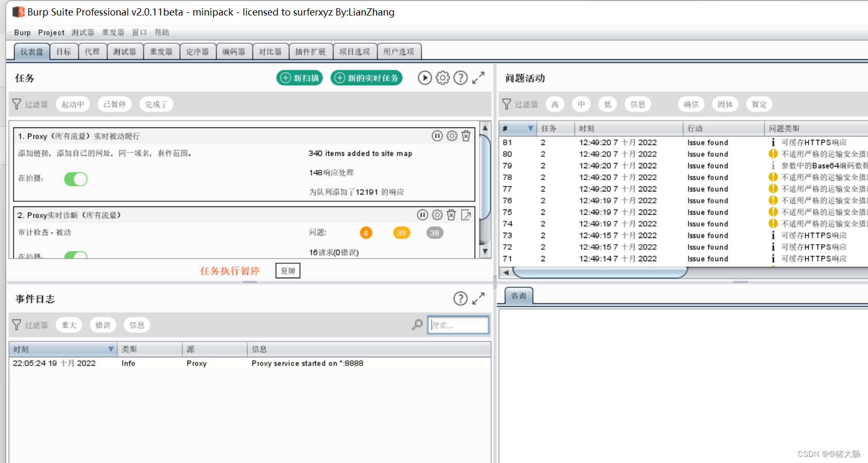Toggle the High severity issue filter
The image size is (868, 463).
pos(555,104)
